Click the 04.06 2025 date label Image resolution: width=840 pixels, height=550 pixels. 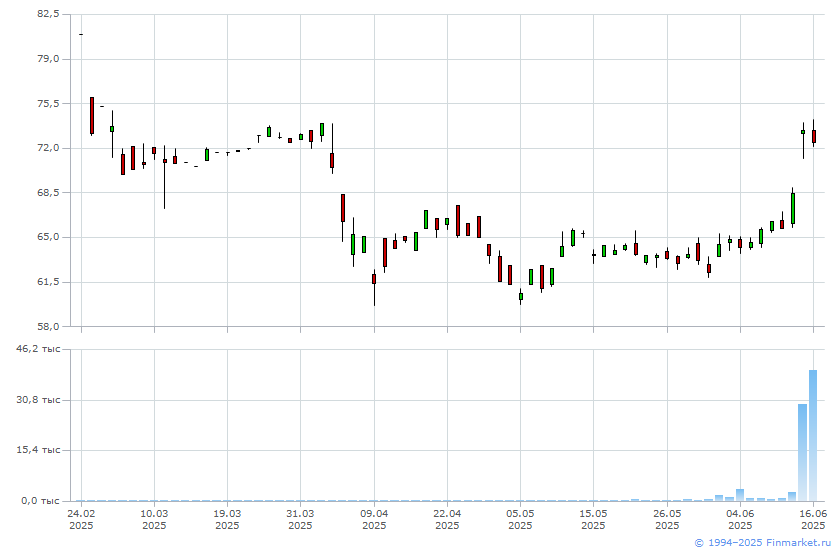[740, 519]
